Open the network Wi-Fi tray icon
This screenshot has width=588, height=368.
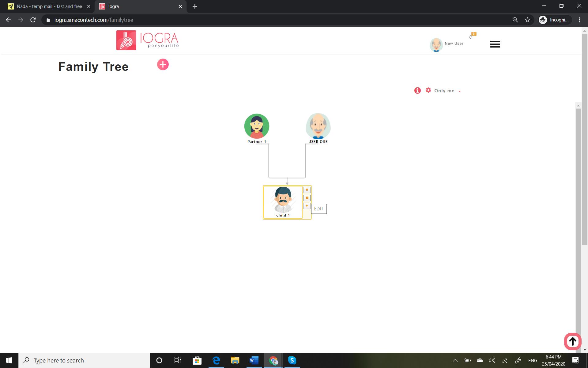(x=505, y=361)
